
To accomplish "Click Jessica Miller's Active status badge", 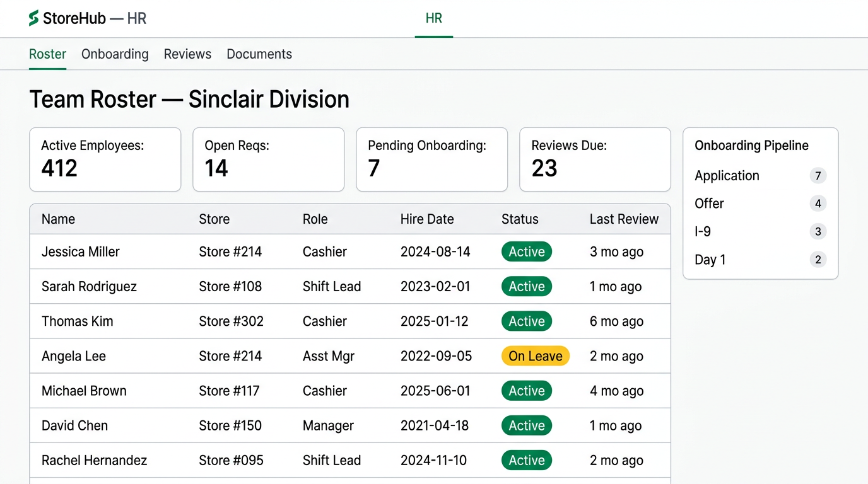I will (x=527, y=252).
